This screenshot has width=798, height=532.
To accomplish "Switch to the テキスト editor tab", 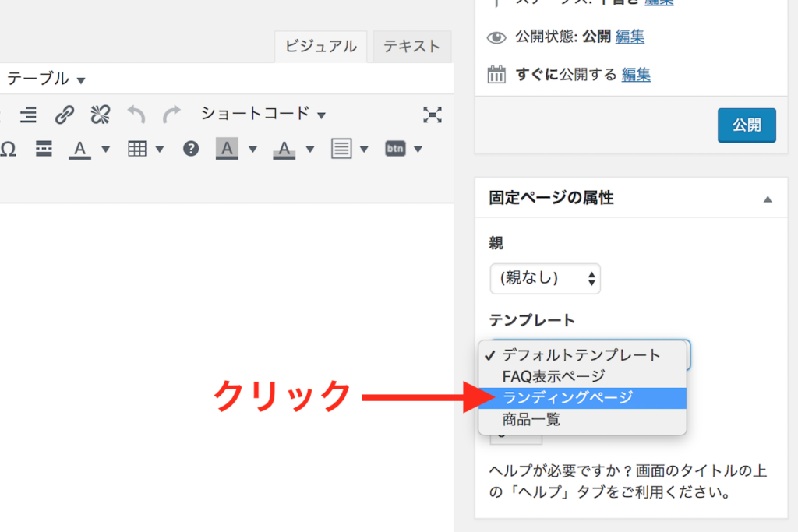I will tap(411, 47).
